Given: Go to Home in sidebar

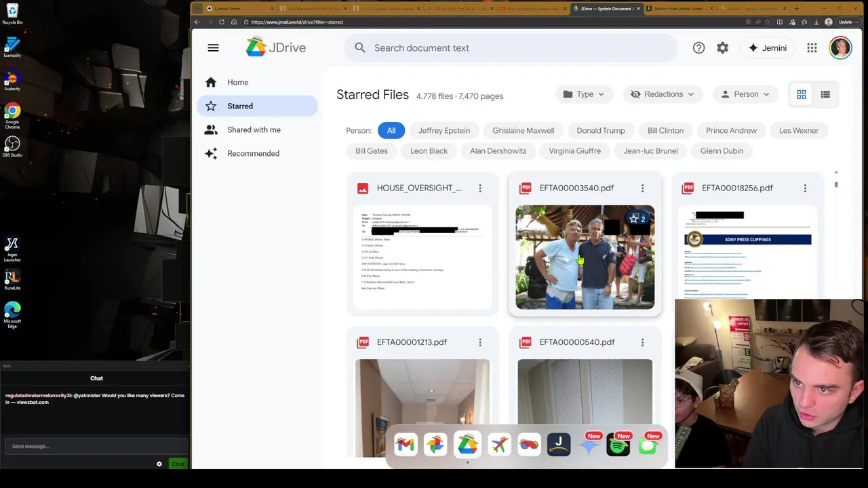Looking at the screenshot, I should tap(257, 82).
